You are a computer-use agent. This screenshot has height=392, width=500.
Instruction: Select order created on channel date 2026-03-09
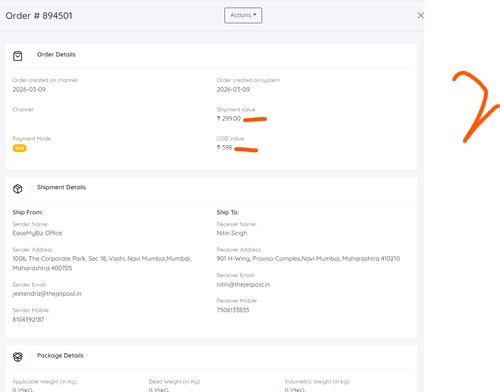(x=29, y=89)
